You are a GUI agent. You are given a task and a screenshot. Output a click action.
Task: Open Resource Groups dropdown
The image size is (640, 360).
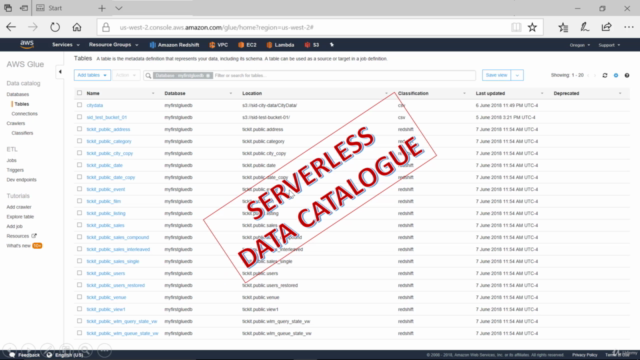(113, 45)
